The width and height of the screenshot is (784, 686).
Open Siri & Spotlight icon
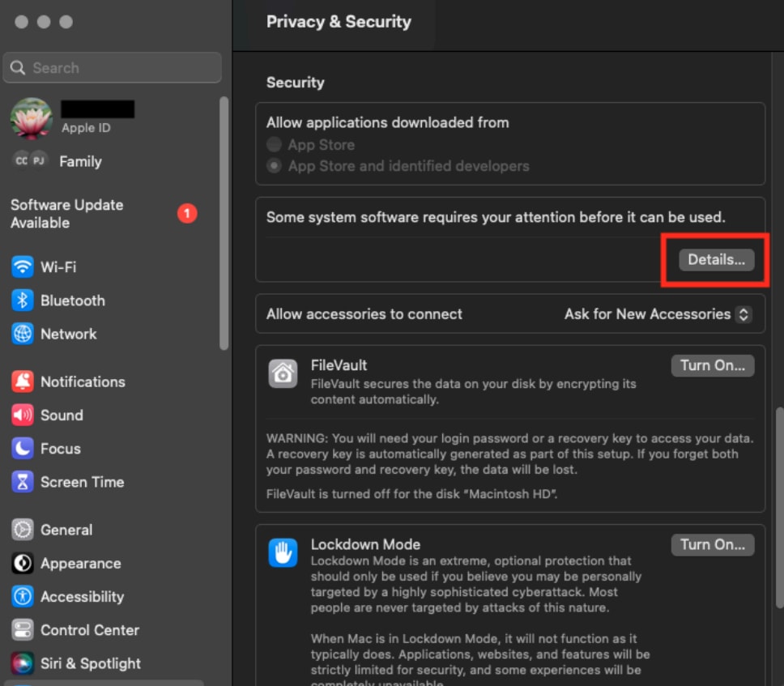23,663
